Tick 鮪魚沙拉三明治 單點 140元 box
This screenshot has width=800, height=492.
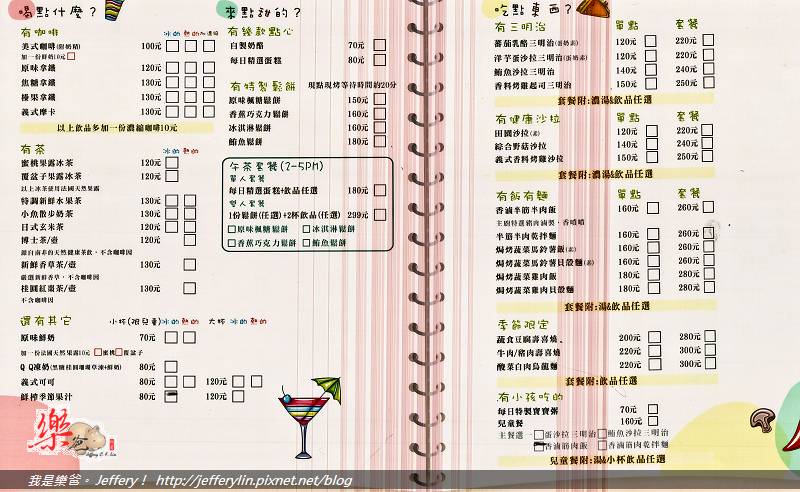(651, 69)
